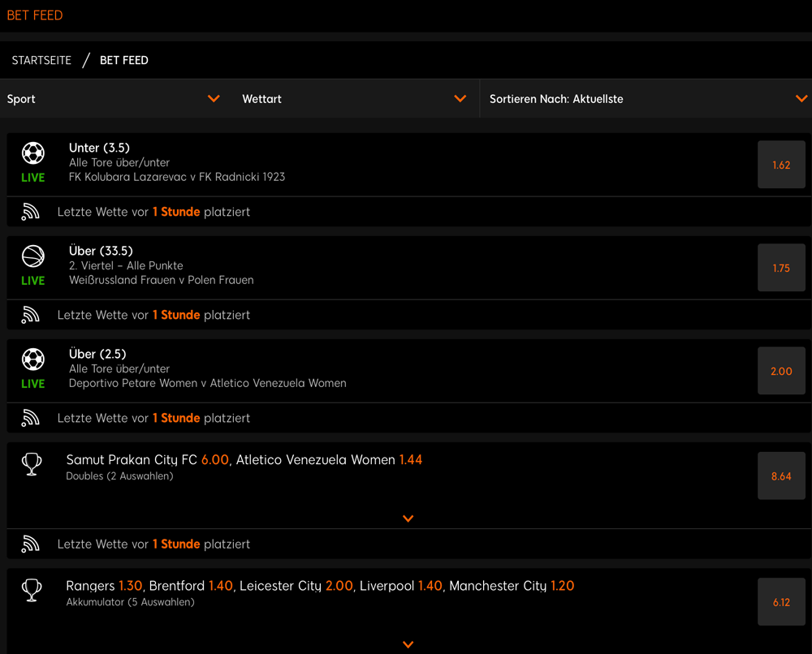The height and width of the screenshot is (654, 812).
Task: Click the trophy icon beside the Rangers accumulator
Action: (32, 590)
